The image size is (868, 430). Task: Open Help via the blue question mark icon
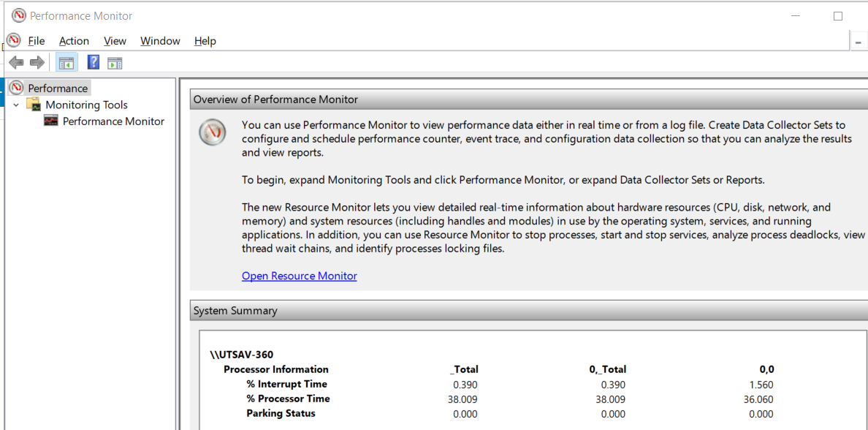tap(94, 63)
